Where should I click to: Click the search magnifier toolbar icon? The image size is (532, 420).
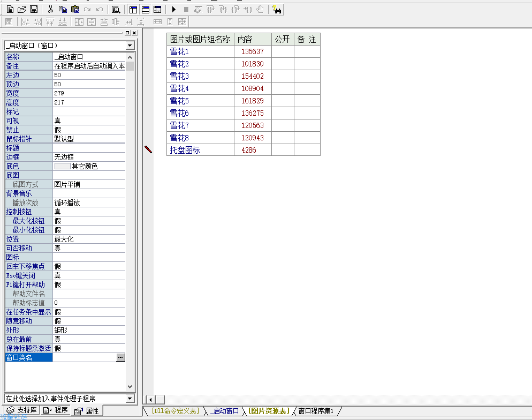[116, 9]
